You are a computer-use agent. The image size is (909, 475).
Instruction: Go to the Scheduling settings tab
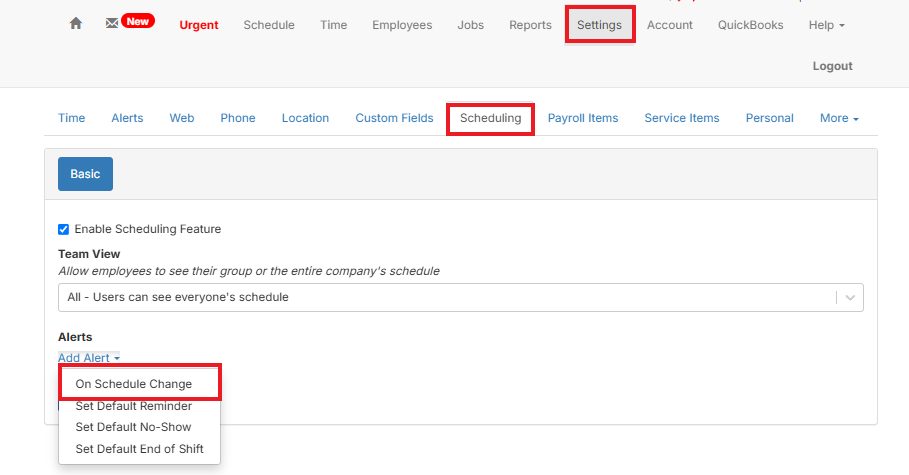pos(490,118)
